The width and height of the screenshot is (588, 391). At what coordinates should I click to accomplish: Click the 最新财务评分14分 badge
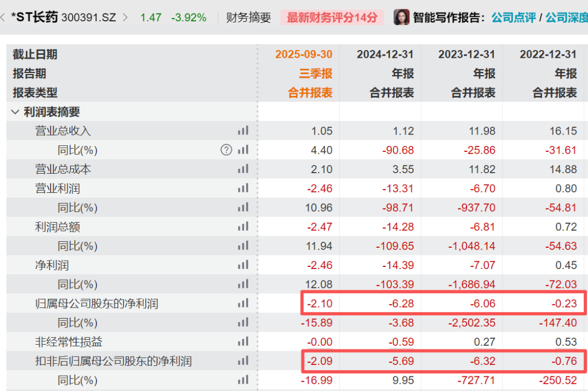point(332,17)
